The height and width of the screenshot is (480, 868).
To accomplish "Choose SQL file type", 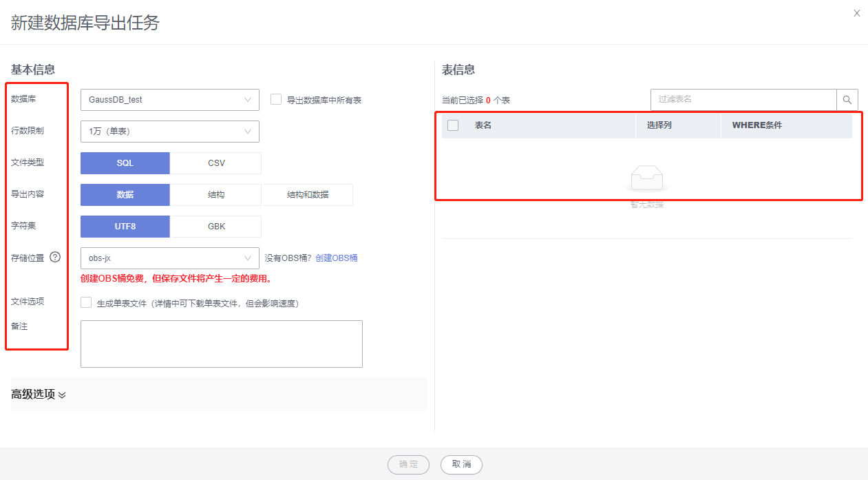I will [x=125, y=163].
